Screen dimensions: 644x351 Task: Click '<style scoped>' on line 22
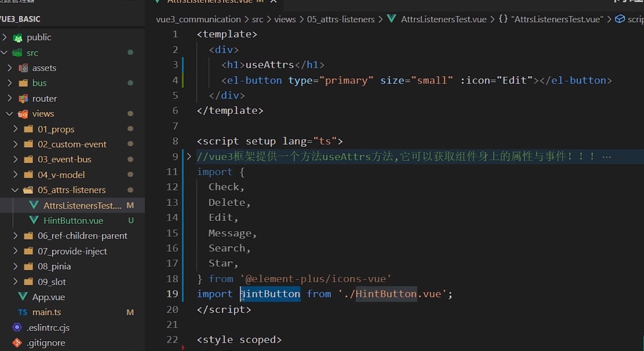239,340
